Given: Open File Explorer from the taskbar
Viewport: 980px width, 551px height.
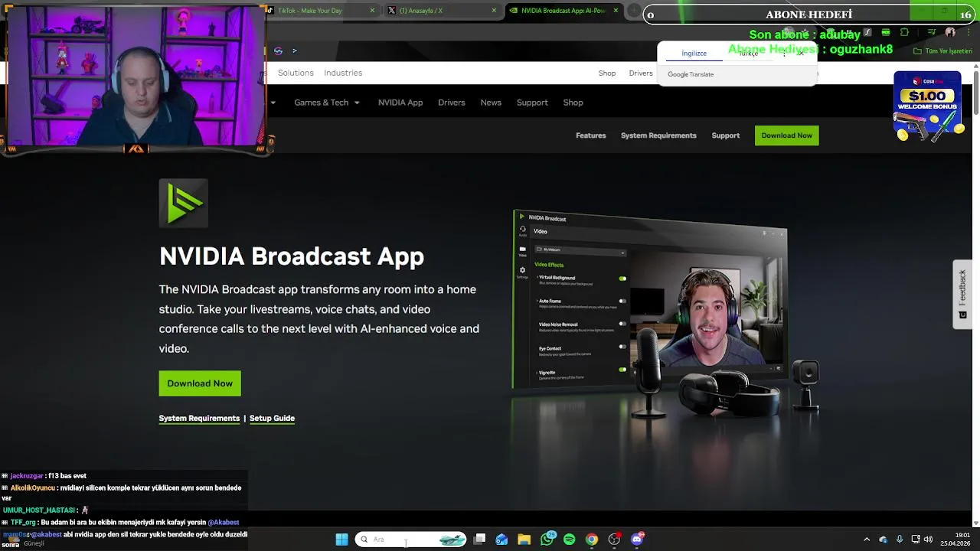Looking at the screenshot, I should [x=524, y=540].
